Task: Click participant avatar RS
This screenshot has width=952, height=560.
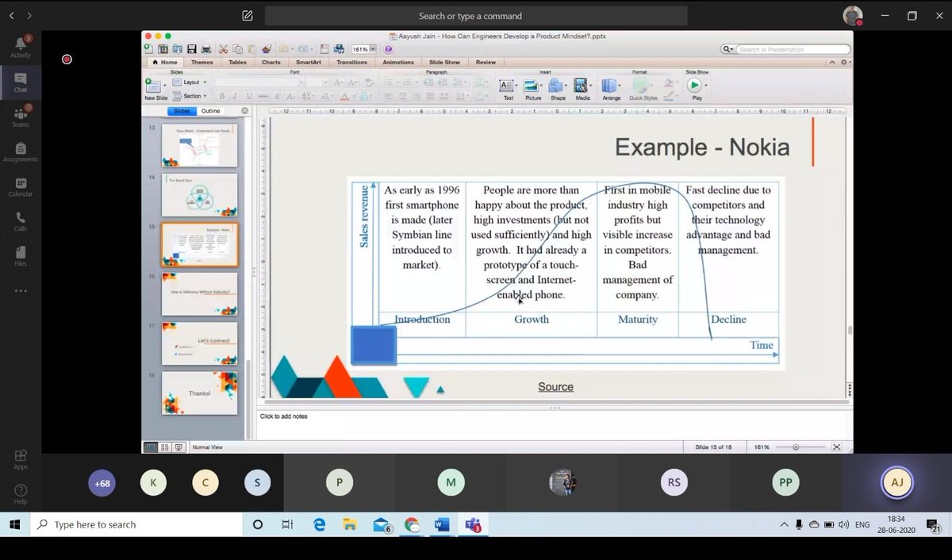Action: pos(674,482)
